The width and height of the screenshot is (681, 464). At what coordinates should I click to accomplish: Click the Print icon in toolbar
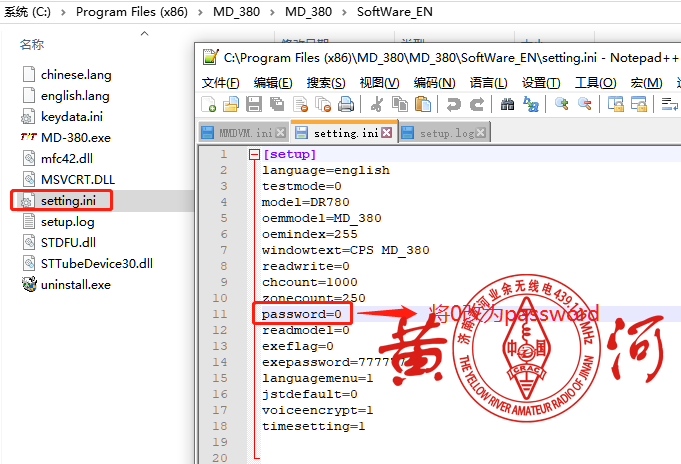[x=346, y=104]
